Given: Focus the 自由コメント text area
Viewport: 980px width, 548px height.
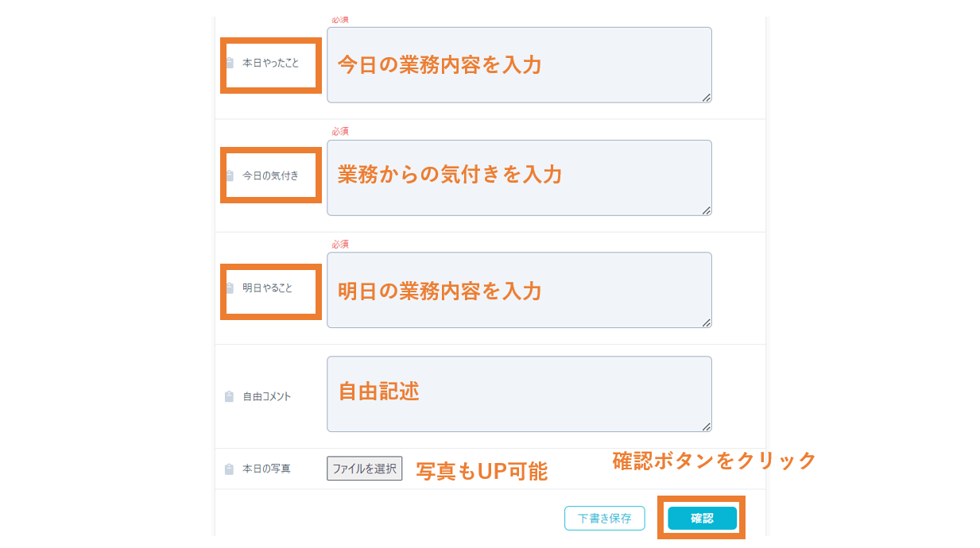Looking at the screenshot, I should (x=519, y=394).
